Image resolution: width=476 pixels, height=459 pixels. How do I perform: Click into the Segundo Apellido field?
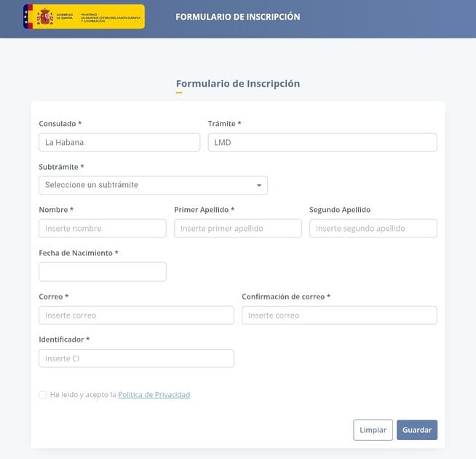point(373,228)
